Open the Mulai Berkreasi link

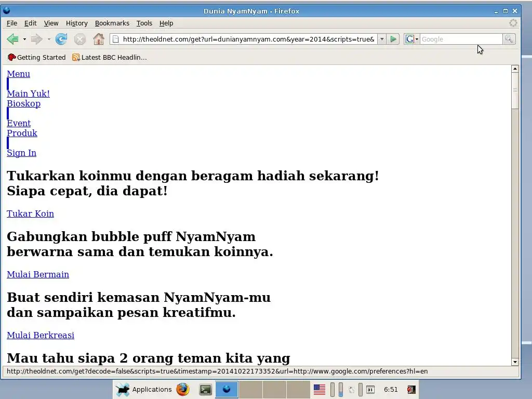[x=41, y=335]
